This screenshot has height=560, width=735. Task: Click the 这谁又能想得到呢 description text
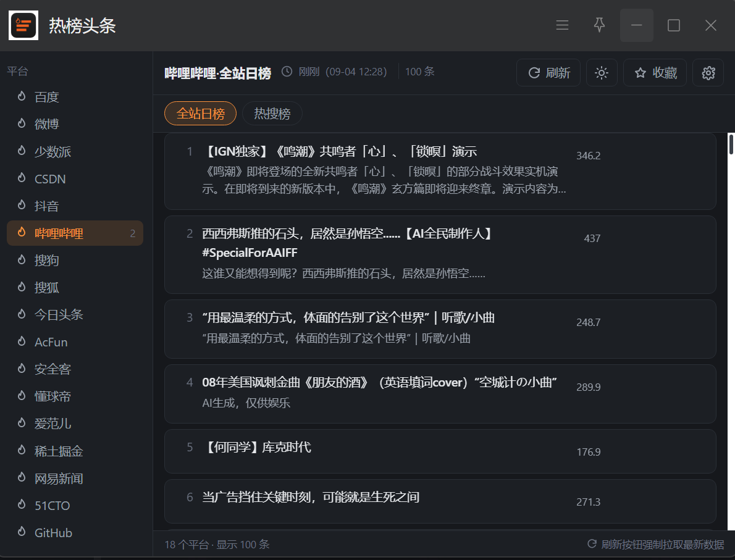[x=343, y=273]
